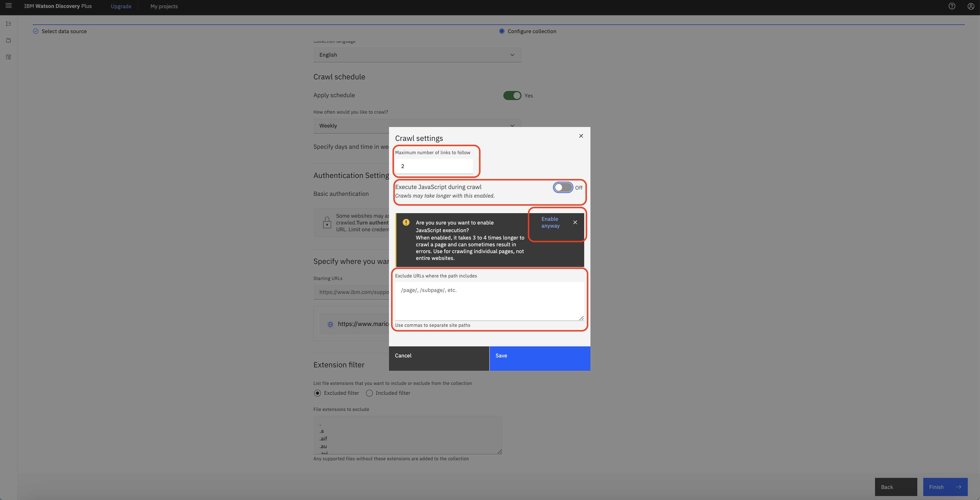Click the File extensions to exclude textarea
980x500 pixels.
(x=407, y=435)
